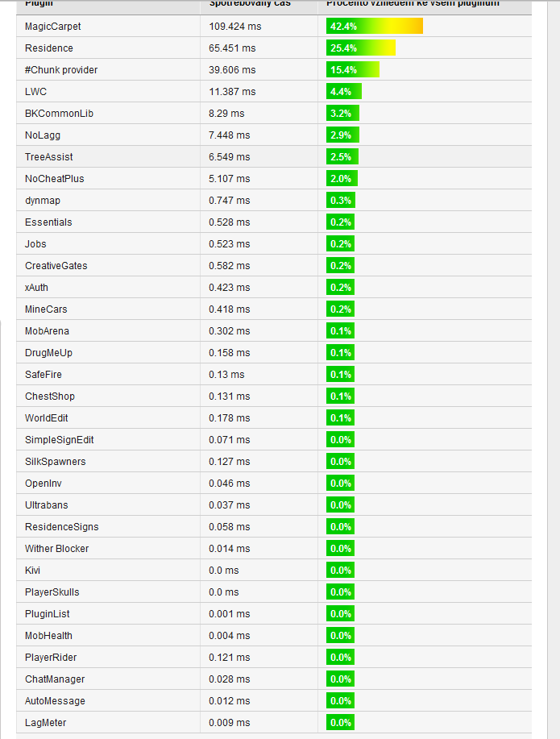Click the SimpleSignEdit plugin name

(x=60, y=440)
